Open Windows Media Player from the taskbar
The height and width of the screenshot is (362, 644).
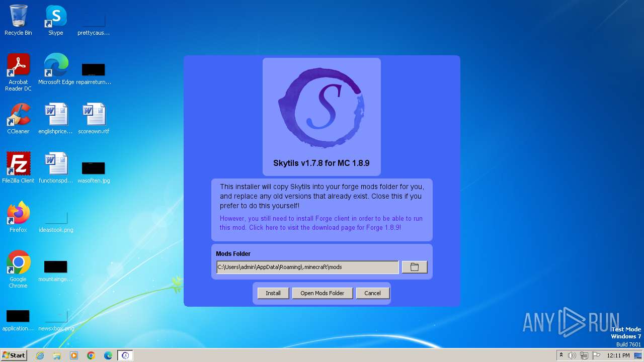point(74,355)
